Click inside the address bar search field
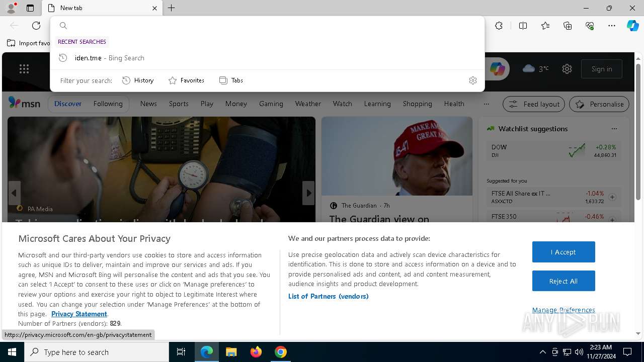Screen dimensions: 644x362 coord(267,26)
